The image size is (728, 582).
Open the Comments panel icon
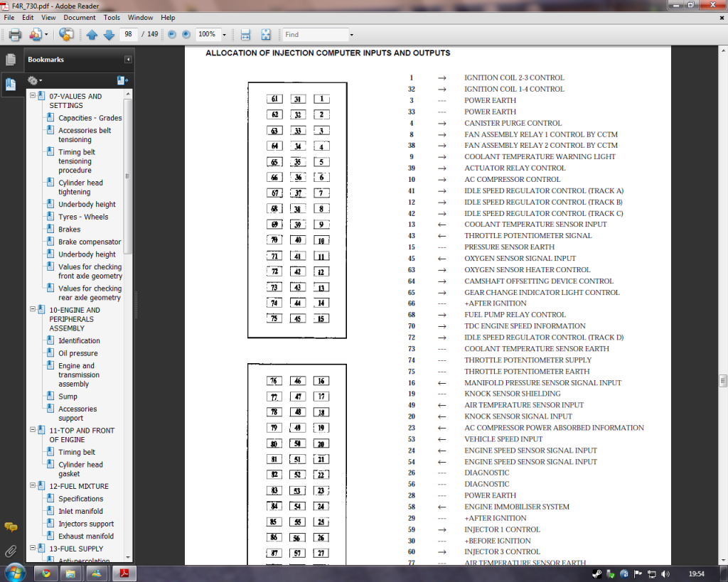point(11,527)
